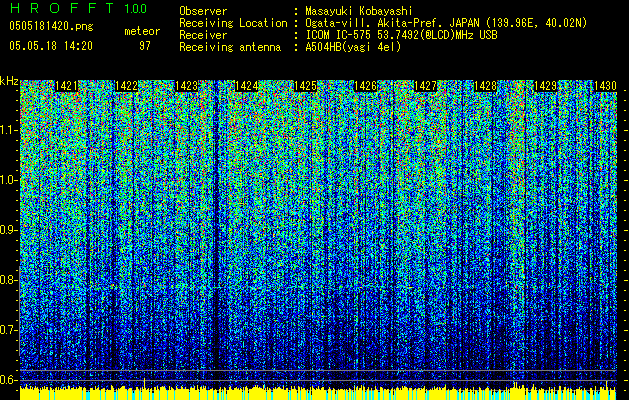Click the 0.6 frequency axis label
This screenshot has width=629, height=400.
click(x=8, y=380)
